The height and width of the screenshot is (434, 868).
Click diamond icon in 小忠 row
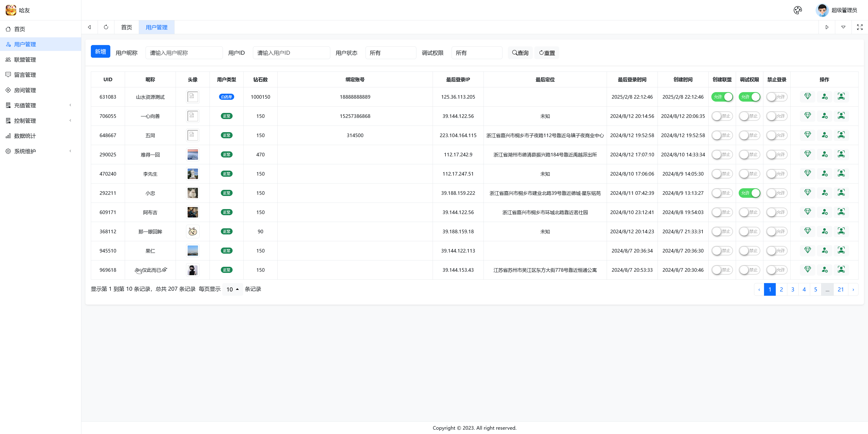[x=807, y=193]
